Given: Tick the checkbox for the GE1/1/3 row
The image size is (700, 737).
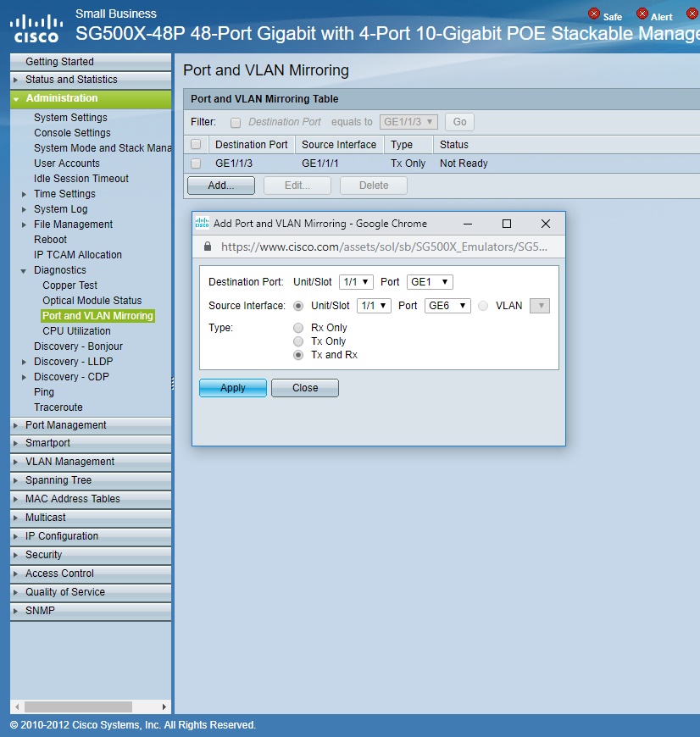Looking at the screenshot, I should [x=196, y=163].
